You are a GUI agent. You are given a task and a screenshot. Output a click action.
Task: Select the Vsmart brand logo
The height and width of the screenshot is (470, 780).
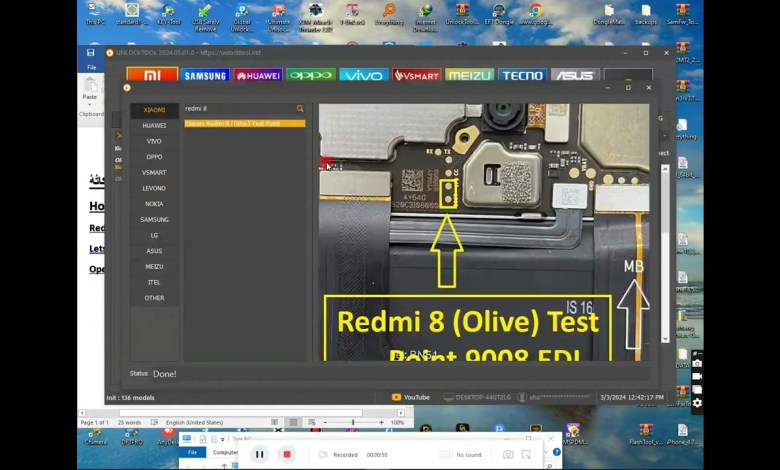click(417, 75)
